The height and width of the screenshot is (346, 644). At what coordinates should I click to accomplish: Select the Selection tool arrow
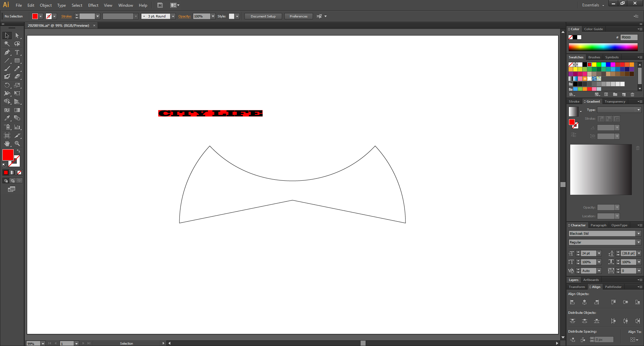7,36
